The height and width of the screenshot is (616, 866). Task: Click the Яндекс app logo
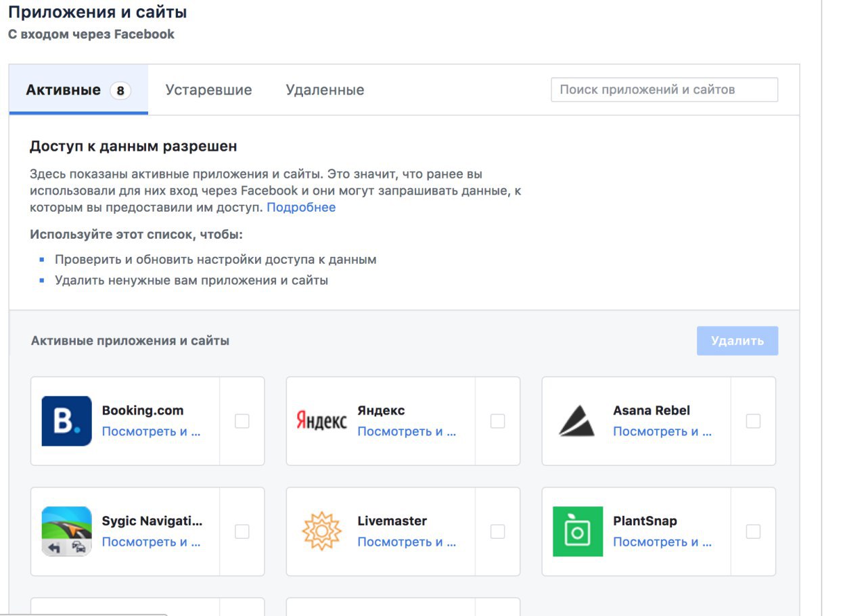pyautogui.click(x=321, y=421)
